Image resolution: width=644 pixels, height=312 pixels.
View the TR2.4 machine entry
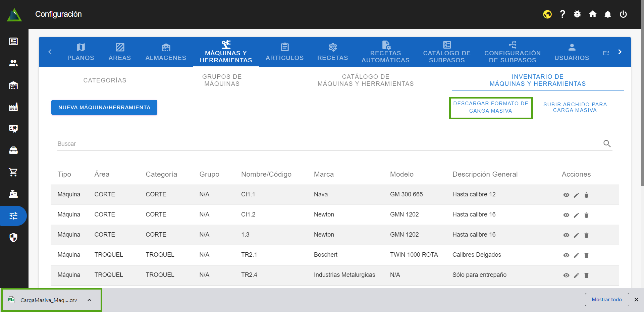tap(566, 275)
